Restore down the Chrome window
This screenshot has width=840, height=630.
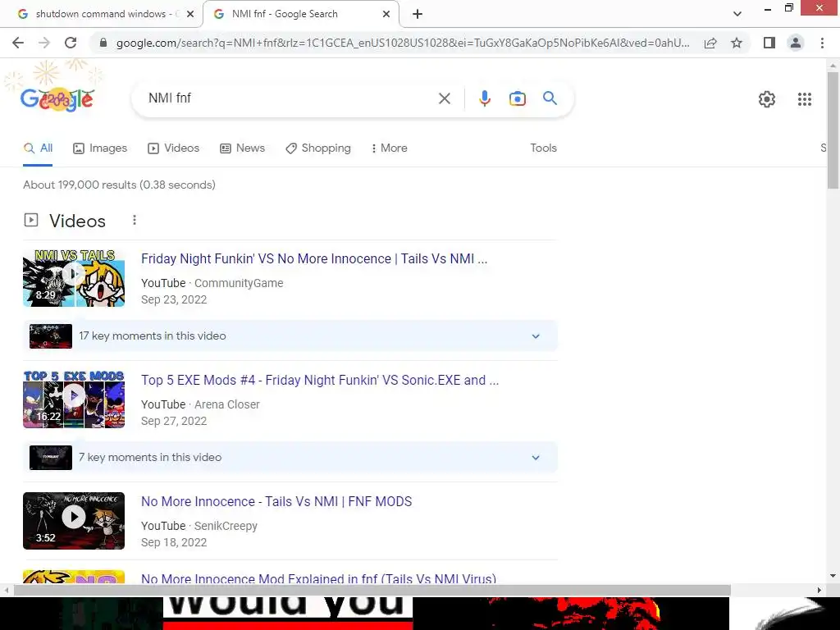(788, 8)
